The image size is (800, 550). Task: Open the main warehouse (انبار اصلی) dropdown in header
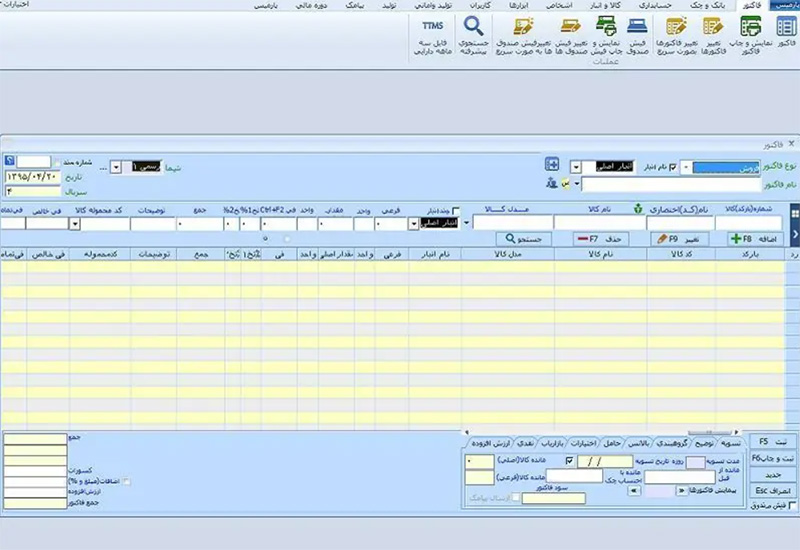point(577,166)
